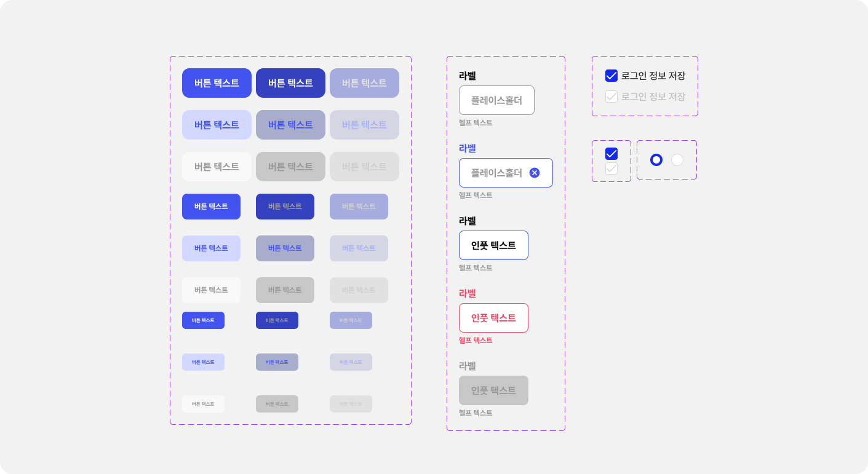Click smallest medium-gray button
Image resolution: width=868 pixels, height=474 pixels.
(277, 404)
